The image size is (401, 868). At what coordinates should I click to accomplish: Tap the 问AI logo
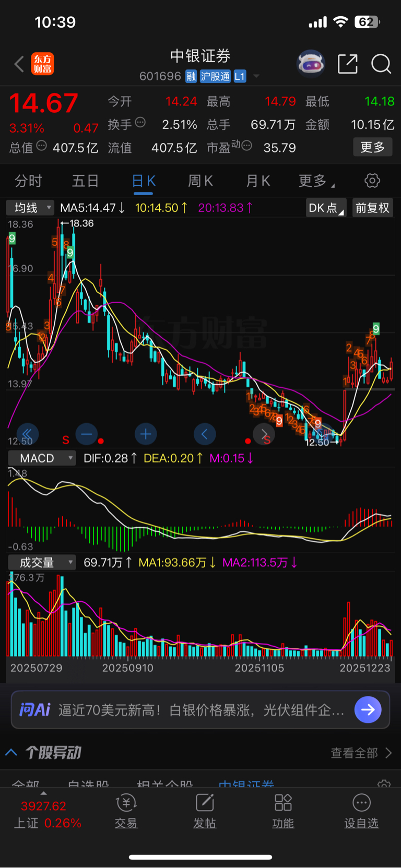pos(34,710)
